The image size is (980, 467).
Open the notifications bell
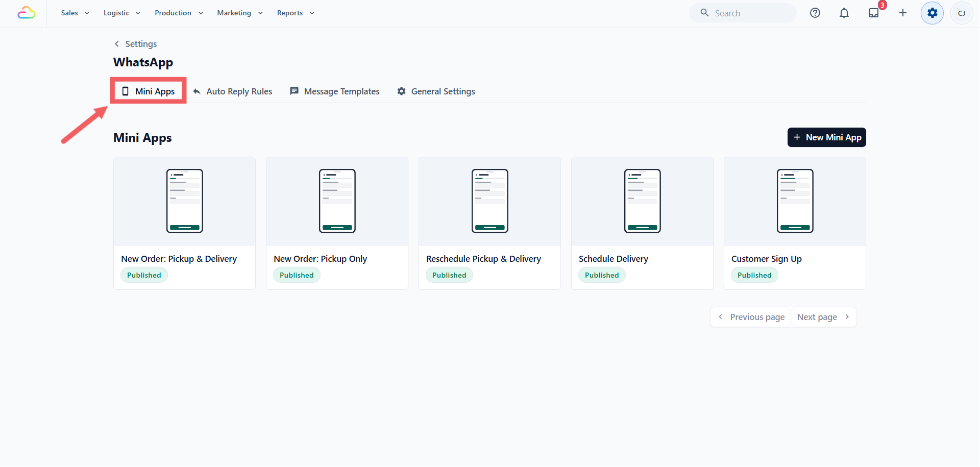[844, 13]
